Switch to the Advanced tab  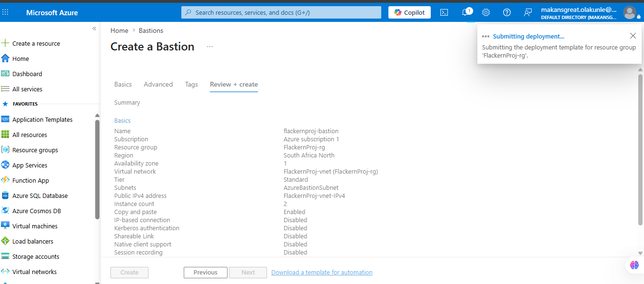(158, 84)
